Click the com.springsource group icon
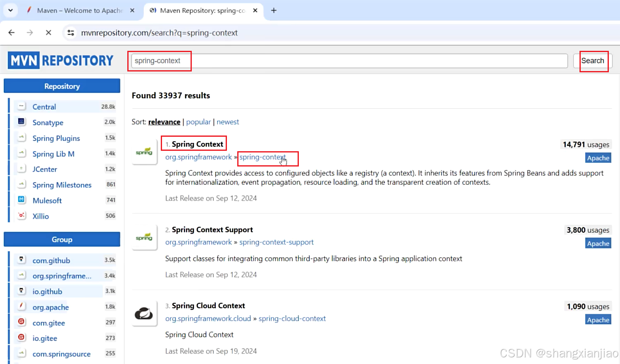Image resolution: width=620 pixels, height=364 pixels. pos(21,353)
